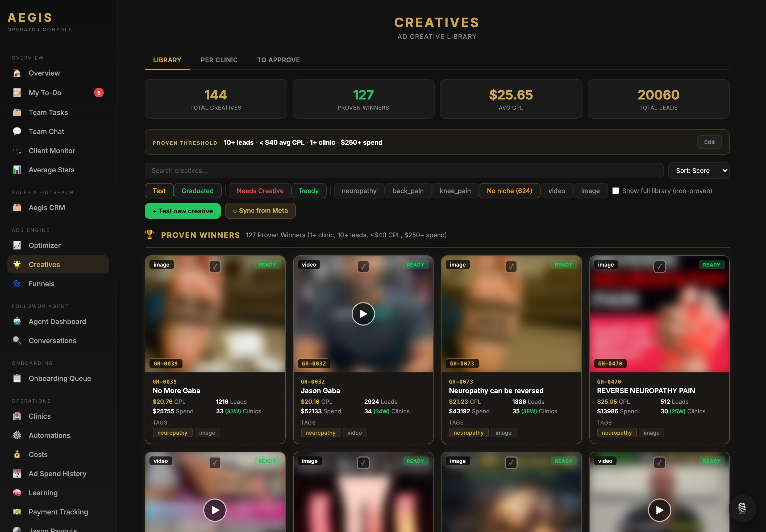Click the 'REVERSE NEUROPATHY PAIN' card title
The width and height of the screenshot is (766, 532).
tap(646, 391)
